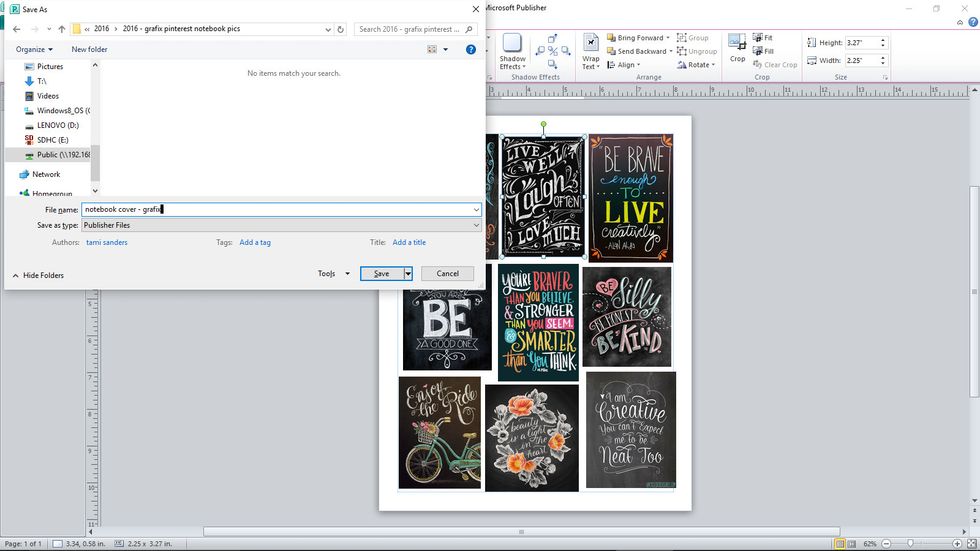Open Organize menu
The image size is (980, 551).
click(x=34, y=49)
